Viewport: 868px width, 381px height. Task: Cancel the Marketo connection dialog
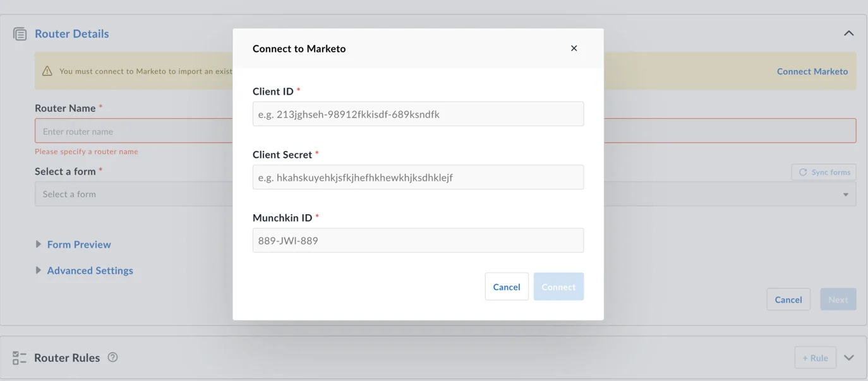[x=506, y=286]
